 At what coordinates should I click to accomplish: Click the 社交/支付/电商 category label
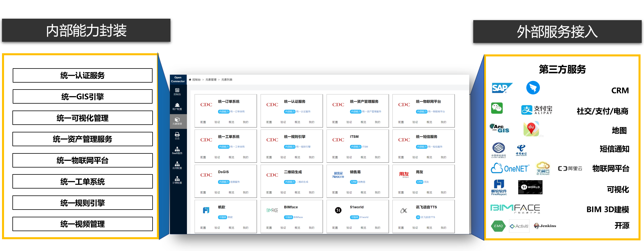coord(602,111)
